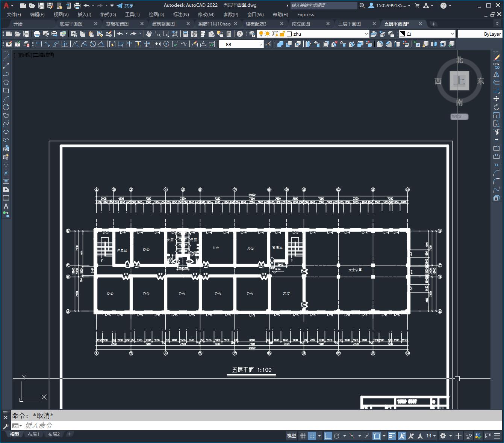Select the Trim scissors tool

click(x=496, y=132)
